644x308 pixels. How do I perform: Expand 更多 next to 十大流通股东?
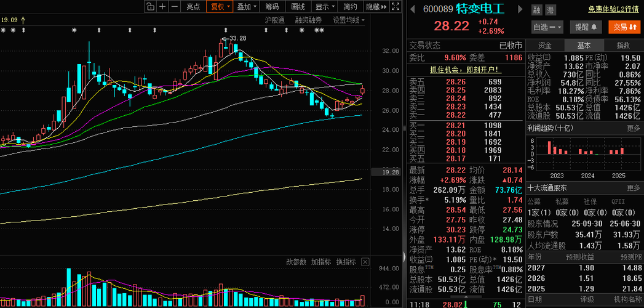[634, 188]
